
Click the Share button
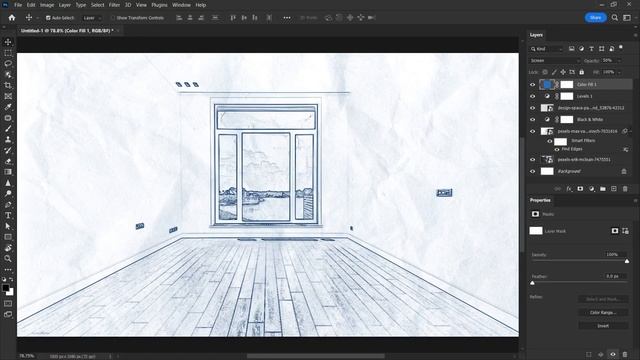[596, 18]
